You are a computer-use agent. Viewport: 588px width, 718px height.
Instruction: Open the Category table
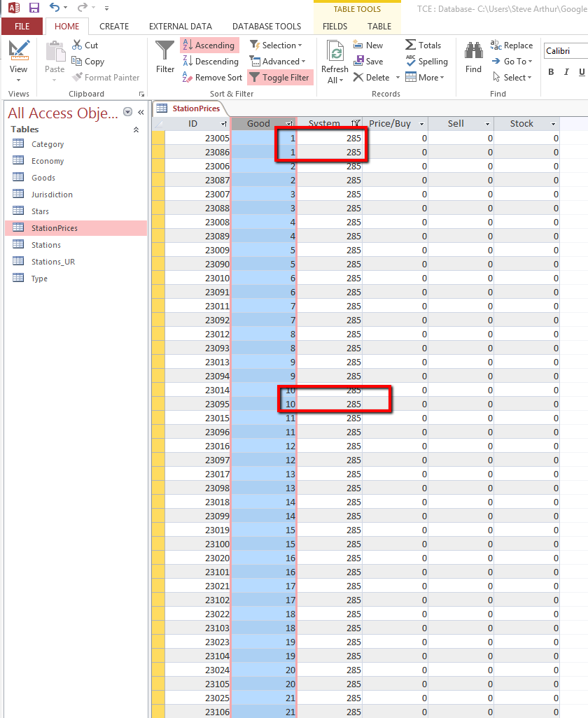pos(76,143)
